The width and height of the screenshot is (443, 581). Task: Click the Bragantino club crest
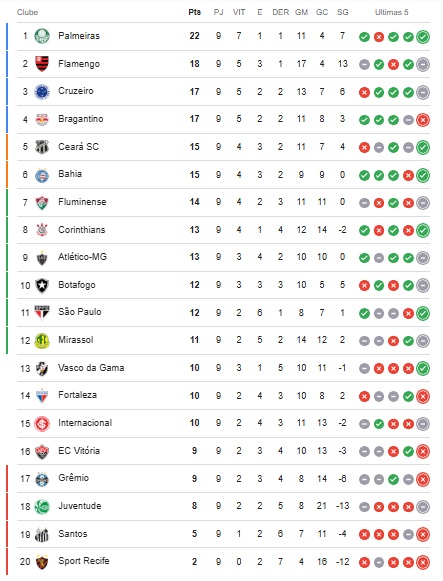click(42, 119)
